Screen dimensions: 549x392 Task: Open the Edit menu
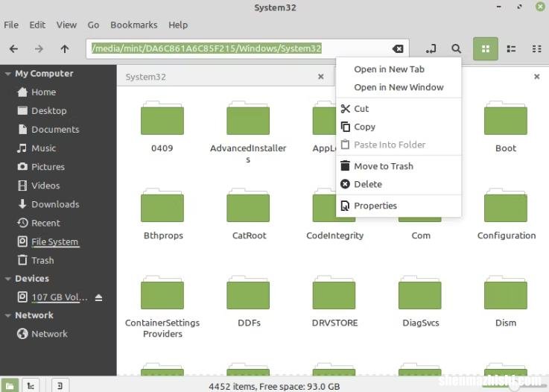tap(37, 25)
